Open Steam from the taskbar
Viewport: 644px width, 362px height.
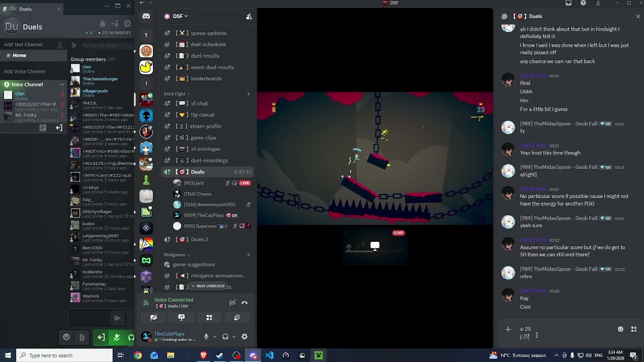click(220, 355)
